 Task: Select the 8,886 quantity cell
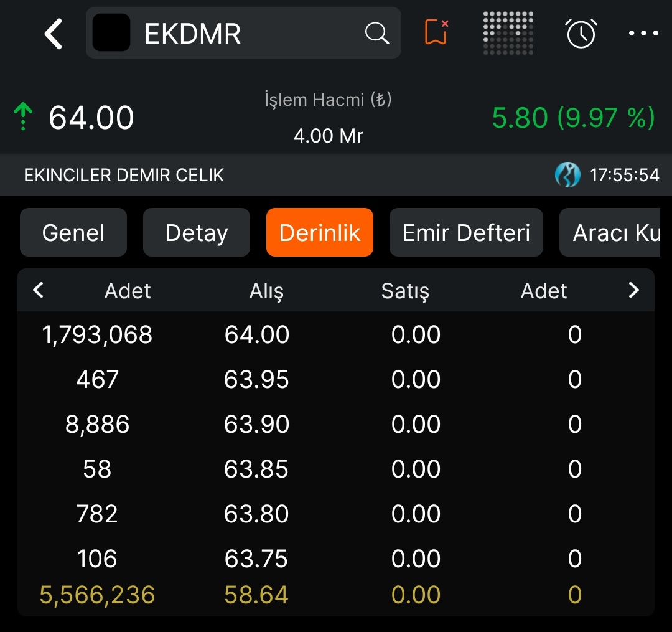click(97, 425)
